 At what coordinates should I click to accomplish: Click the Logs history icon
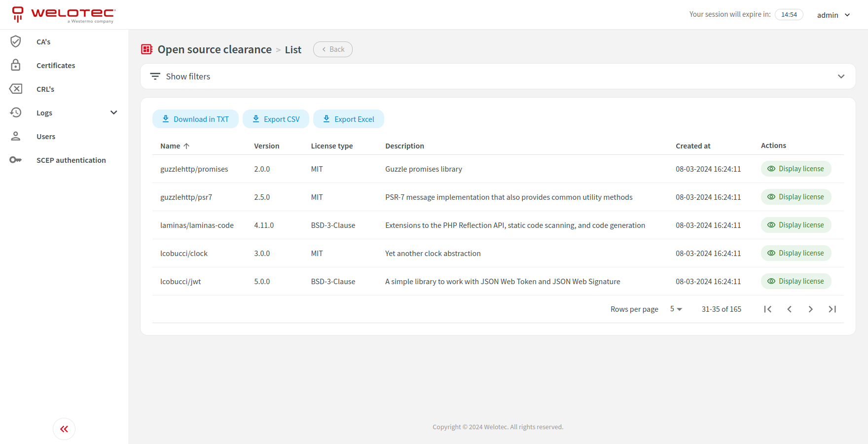[x=15, y=112]
